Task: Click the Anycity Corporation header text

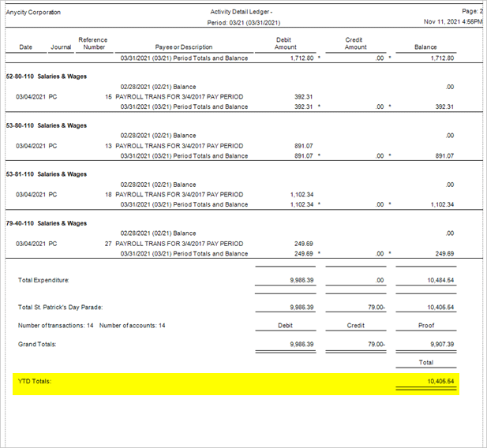Action: [33, 13]
